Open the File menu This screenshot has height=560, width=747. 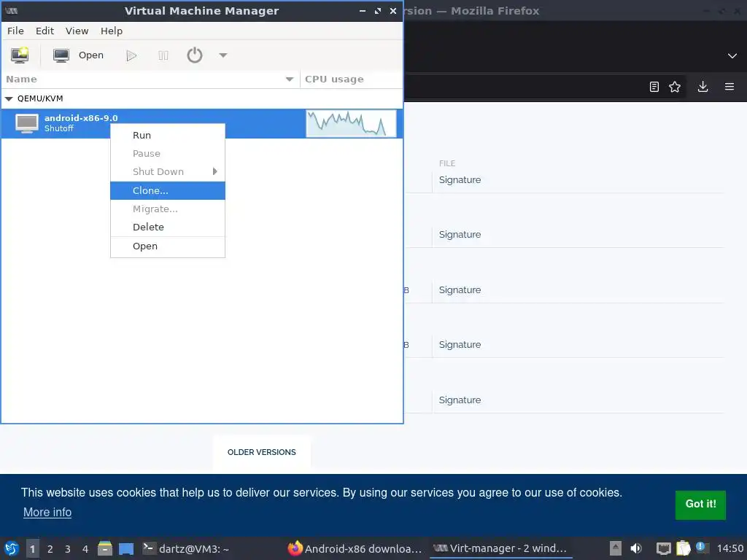coord(15,31)
